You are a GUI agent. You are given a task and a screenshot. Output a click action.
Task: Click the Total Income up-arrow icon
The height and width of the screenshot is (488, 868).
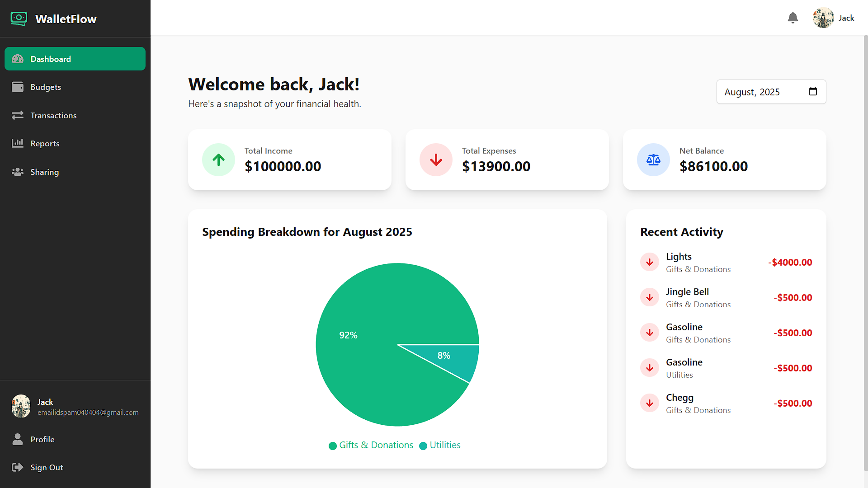click(218, 160)
